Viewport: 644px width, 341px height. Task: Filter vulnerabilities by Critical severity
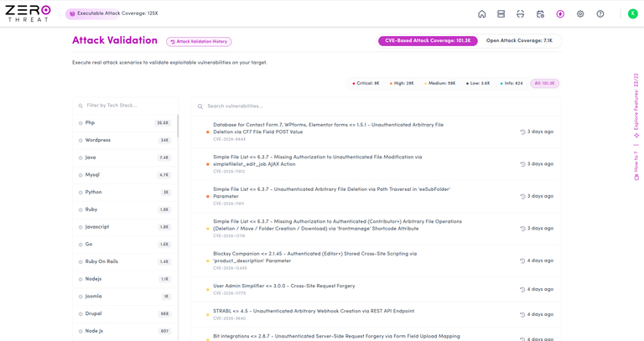click(x=366, y=83)
